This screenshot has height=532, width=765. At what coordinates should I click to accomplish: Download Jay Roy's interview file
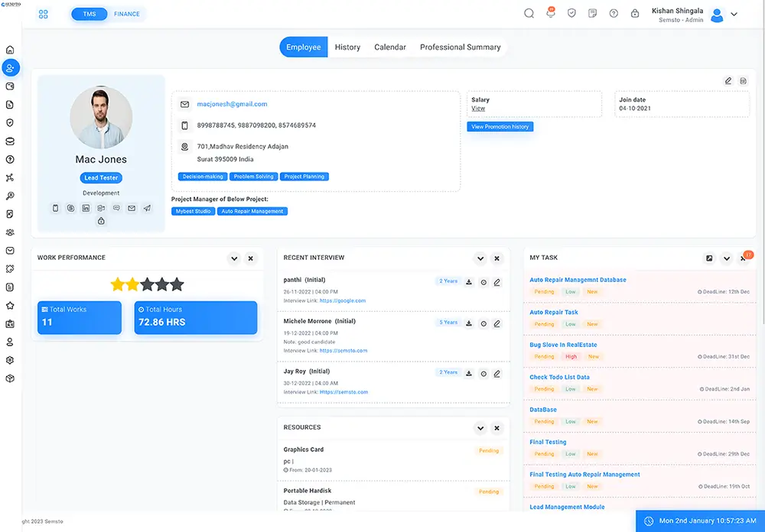(469, 374)
